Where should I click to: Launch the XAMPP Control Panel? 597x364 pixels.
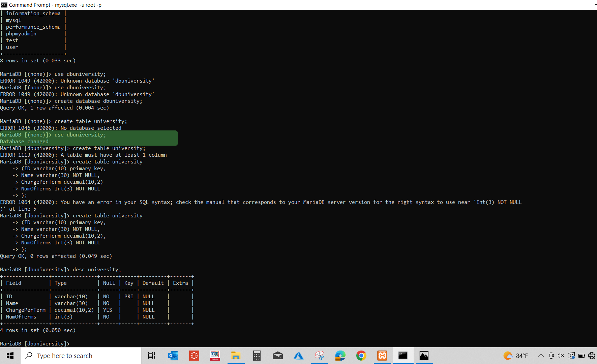tap(382, 356)
